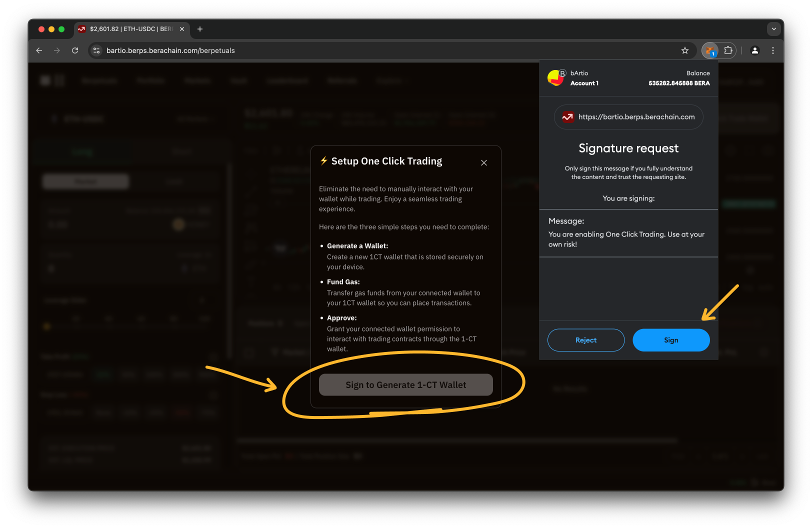The image size is (812, 528).
Task: Open the browser extensions puzzle icon
Action: point(728,50)
